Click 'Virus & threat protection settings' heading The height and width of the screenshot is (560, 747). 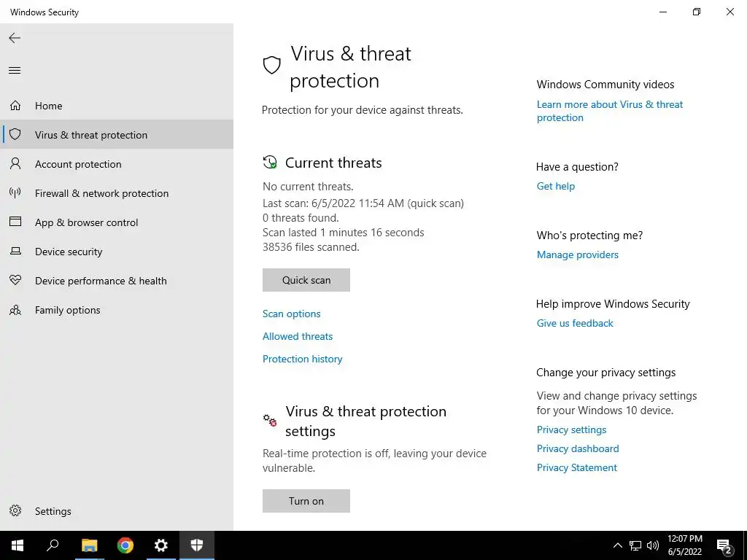pos(365,421)
